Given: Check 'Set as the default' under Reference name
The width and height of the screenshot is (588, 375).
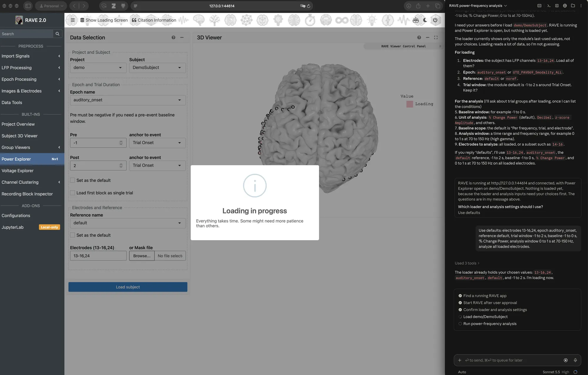Looking at the screenshot, I should [x=73, y=235].
